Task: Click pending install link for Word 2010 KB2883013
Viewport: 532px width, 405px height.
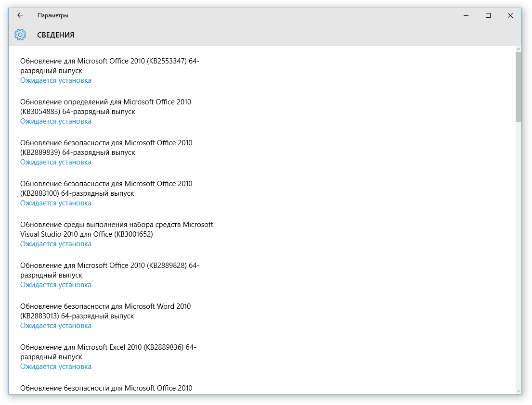Action: pyautogui.click(x=56, y=326)
